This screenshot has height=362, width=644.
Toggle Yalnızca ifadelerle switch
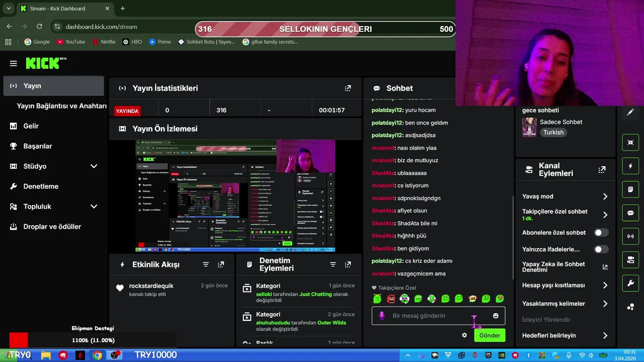601,249
